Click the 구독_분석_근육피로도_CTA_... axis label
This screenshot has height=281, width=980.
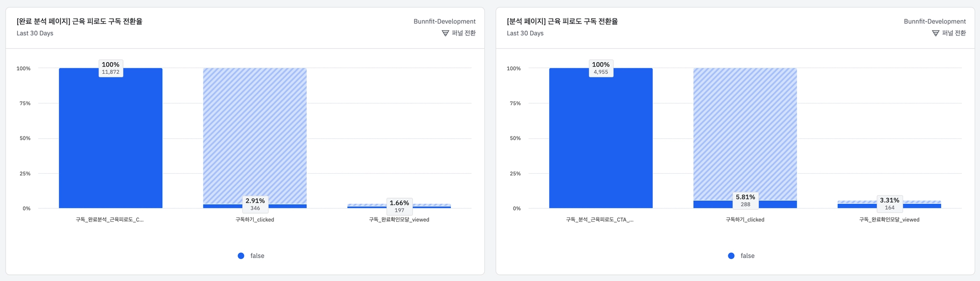(600, 220)
